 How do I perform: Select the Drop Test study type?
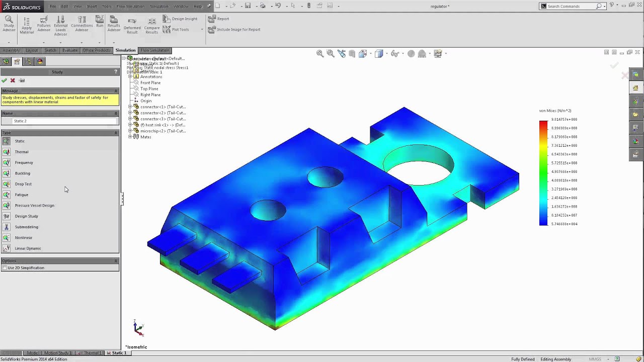click(23, 184)
